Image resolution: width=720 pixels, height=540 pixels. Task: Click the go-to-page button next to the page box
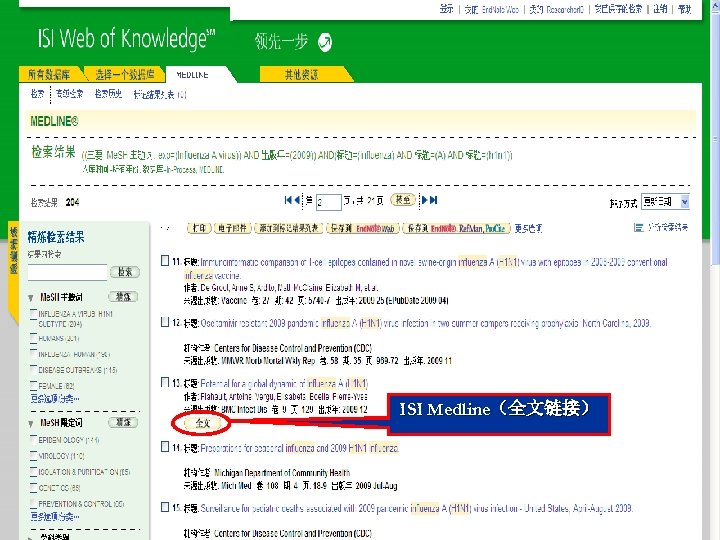click(403, 200)
